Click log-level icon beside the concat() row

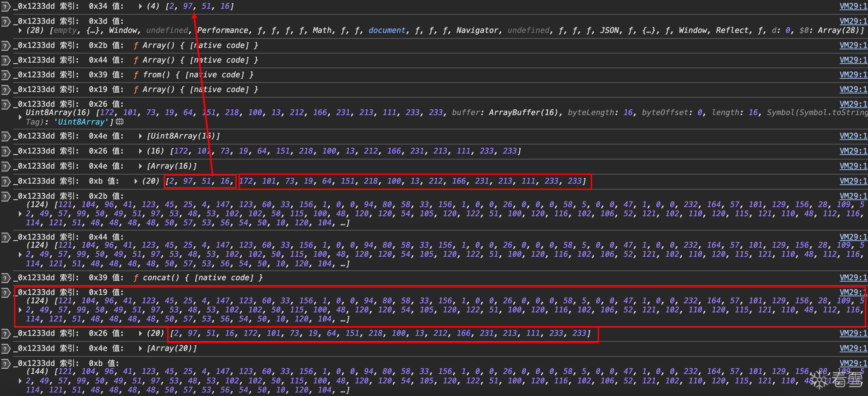[x=5, y=278]
